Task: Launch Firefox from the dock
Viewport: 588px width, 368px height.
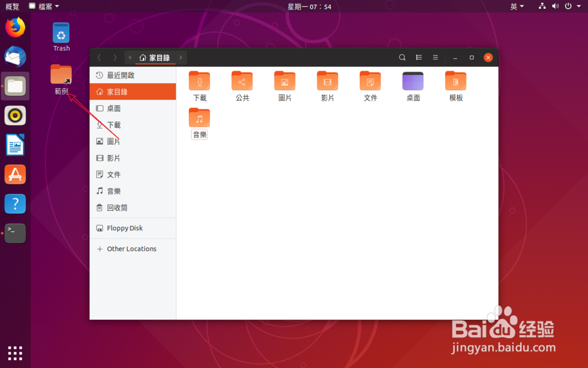Action: [x=15, y=28]
